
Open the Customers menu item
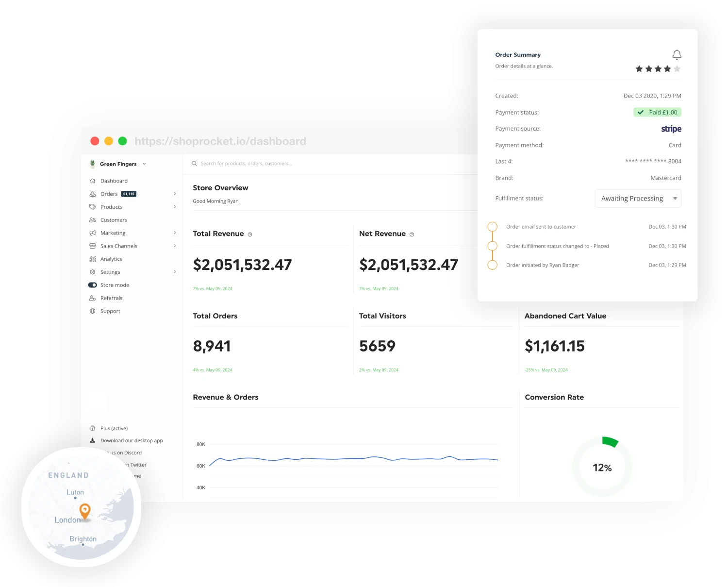pos(114,220)
